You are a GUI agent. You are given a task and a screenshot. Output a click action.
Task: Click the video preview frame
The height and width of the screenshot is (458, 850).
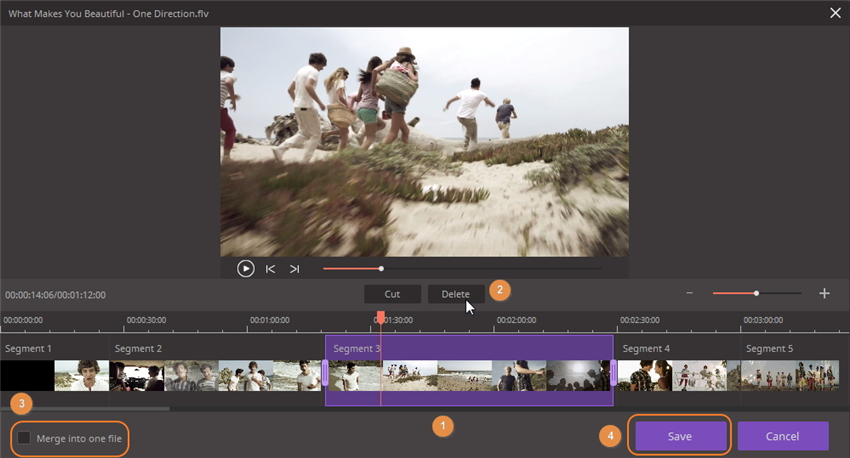point(424,142)
